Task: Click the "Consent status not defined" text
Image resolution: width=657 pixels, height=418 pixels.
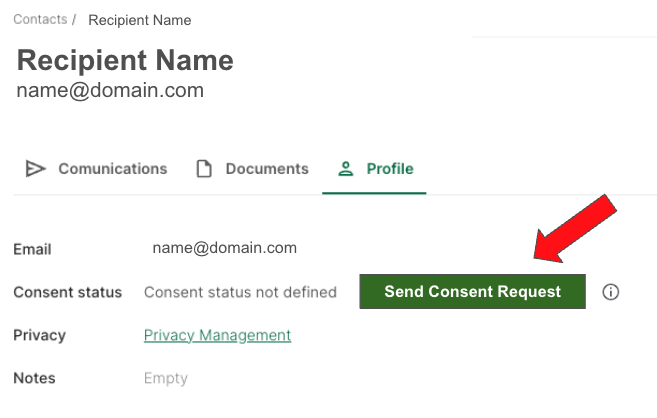Action: [240, 292]
